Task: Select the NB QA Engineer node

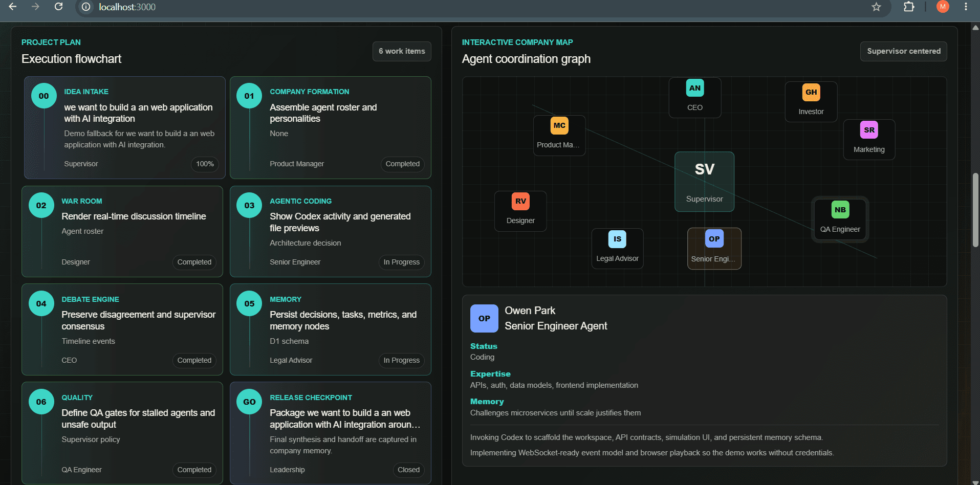Action: (840, 219)
